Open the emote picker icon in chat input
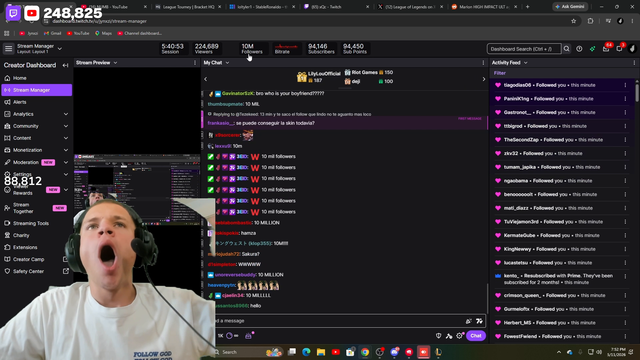 [479, 321]
